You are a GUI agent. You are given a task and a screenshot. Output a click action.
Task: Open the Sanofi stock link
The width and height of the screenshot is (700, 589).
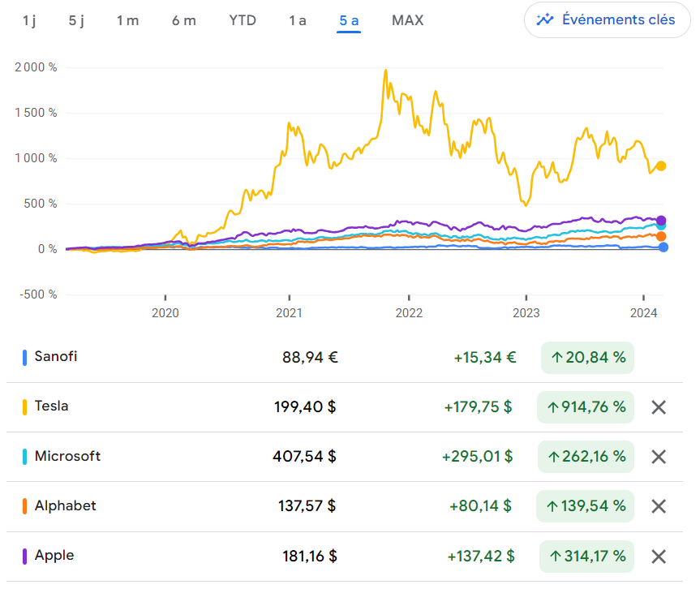coord(56,356)
